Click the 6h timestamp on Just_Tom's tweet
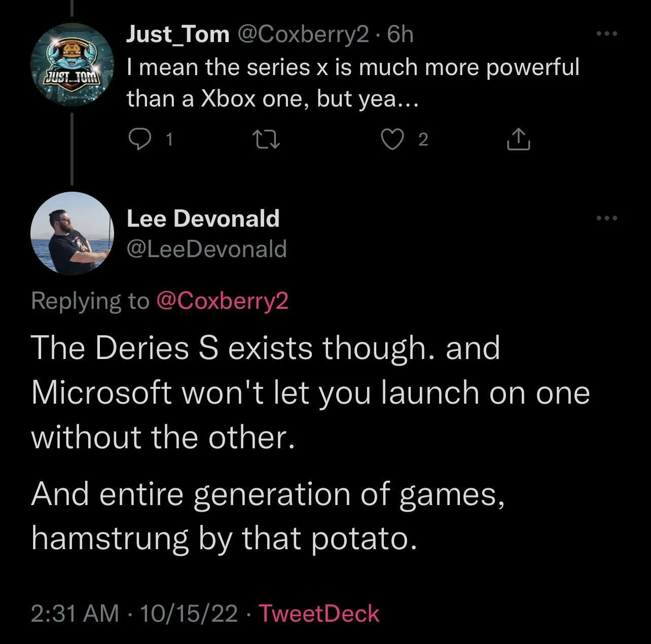This screenshot has width=651, height=644. pos(400,34)
